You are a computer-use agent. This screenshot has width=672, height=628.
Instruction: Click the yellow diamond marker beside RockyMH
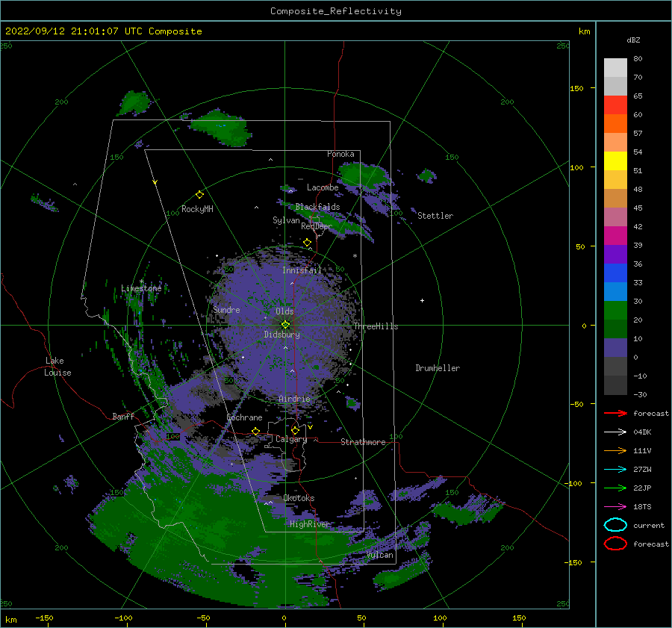coord(199,195)
